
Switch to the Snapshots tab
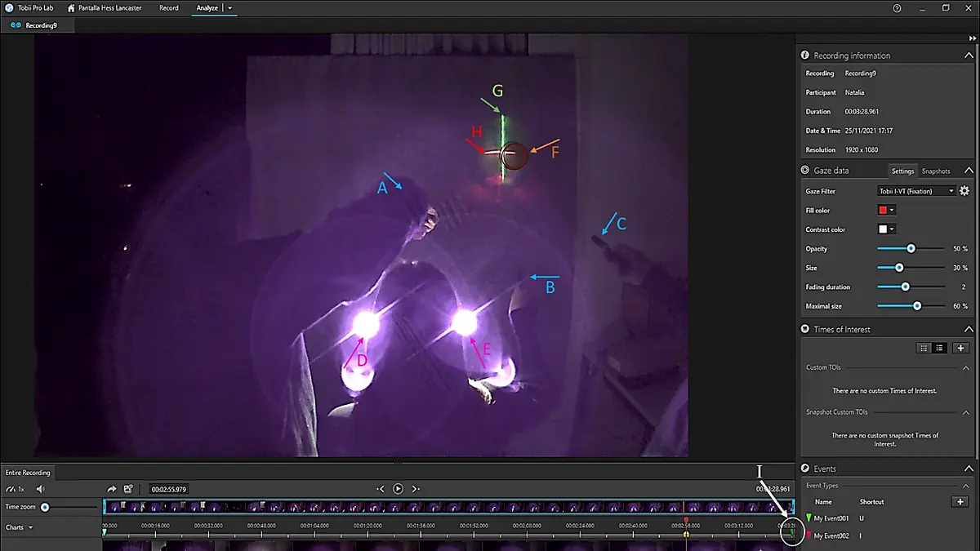tap(936, 171)
